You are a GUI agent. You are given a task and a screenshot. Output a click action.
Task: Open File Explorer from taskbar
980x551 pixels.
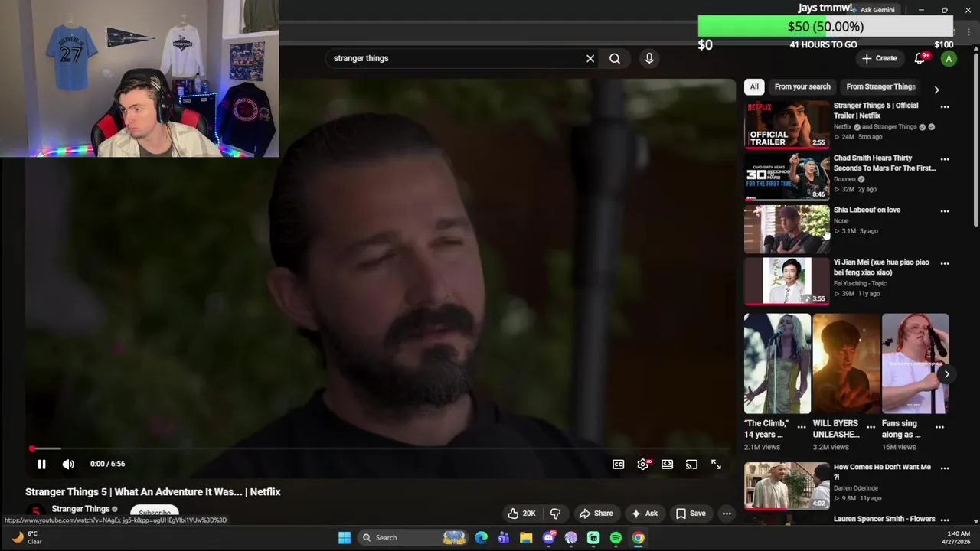(x=526, y=538)
